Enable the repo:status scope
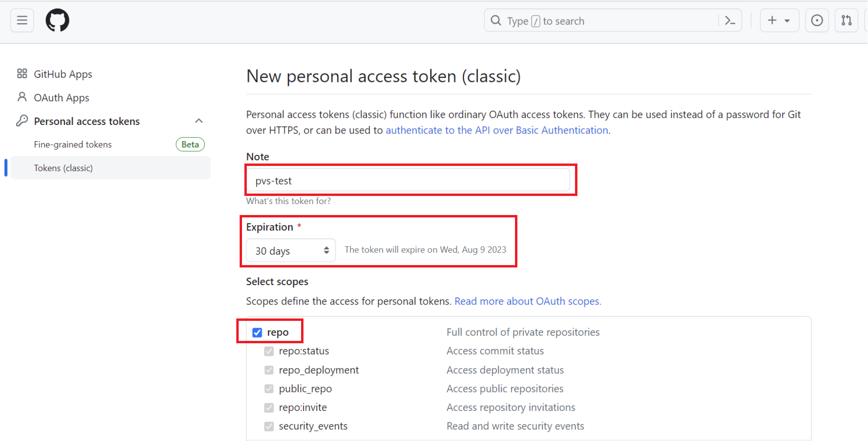This screenshot has width=868, height=441. coord(269,351)
